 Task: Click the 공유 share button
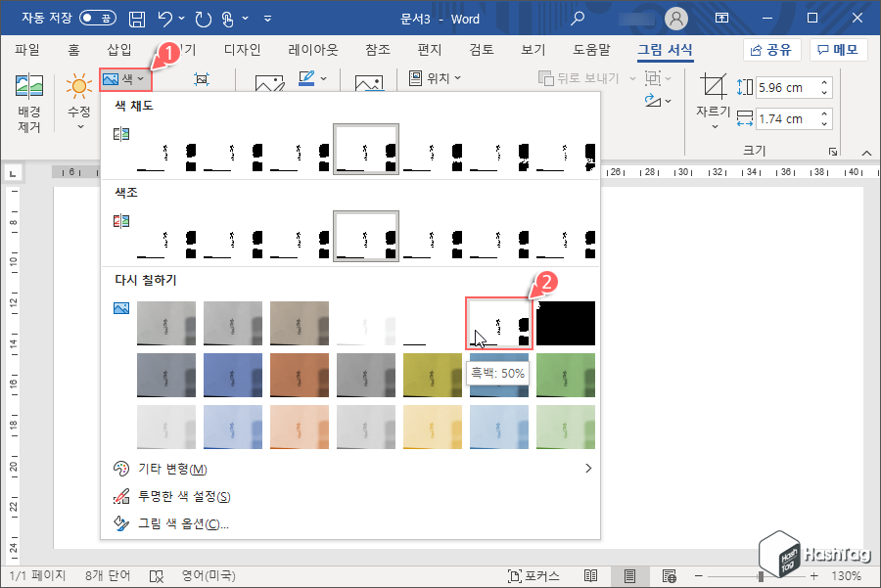[x=771, y=50]
